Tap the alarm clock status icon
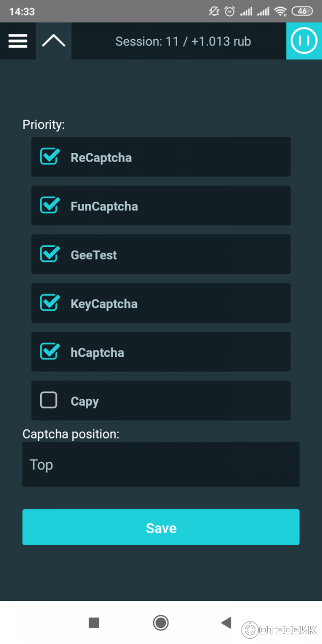Image resolution: width=322 pixels, height=644 pixels. point(230,11)
